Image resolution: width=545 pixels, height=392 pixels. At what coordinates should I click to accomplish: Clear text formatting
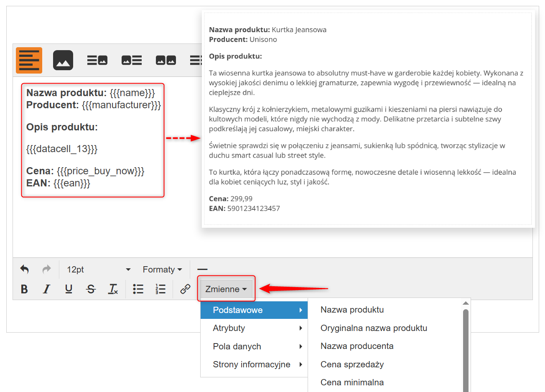(113, 289)
